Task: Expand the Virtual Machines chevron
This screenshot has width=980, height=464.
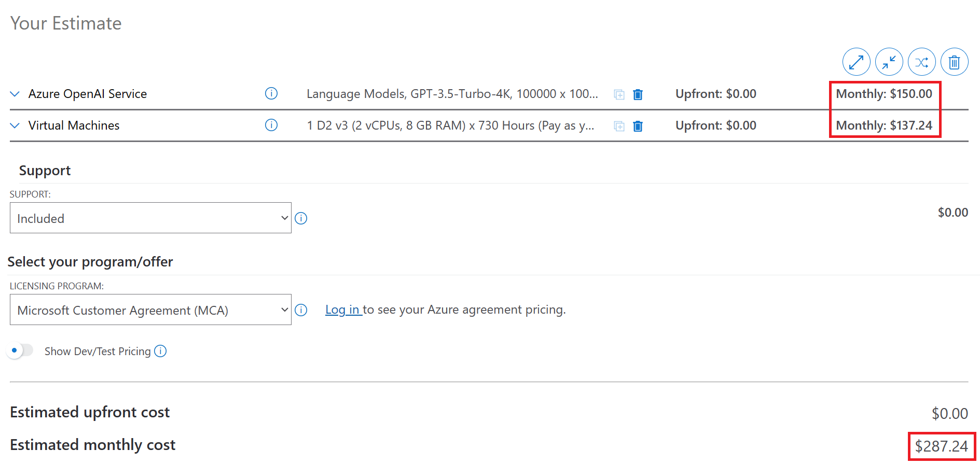Action: click(x=15, y=125)
